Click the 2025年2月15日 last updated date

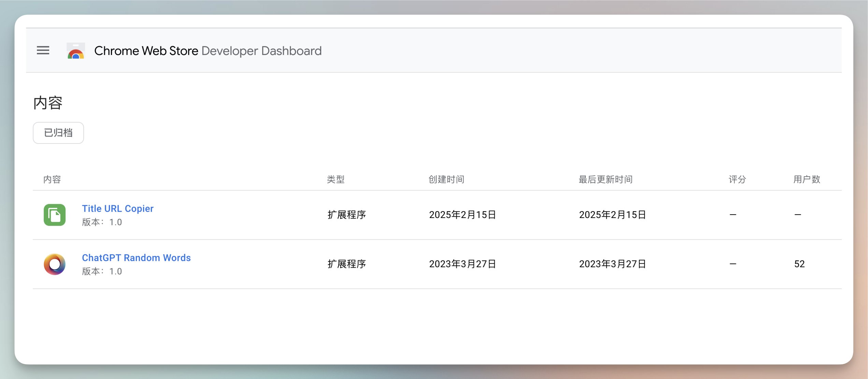[613, 215]
